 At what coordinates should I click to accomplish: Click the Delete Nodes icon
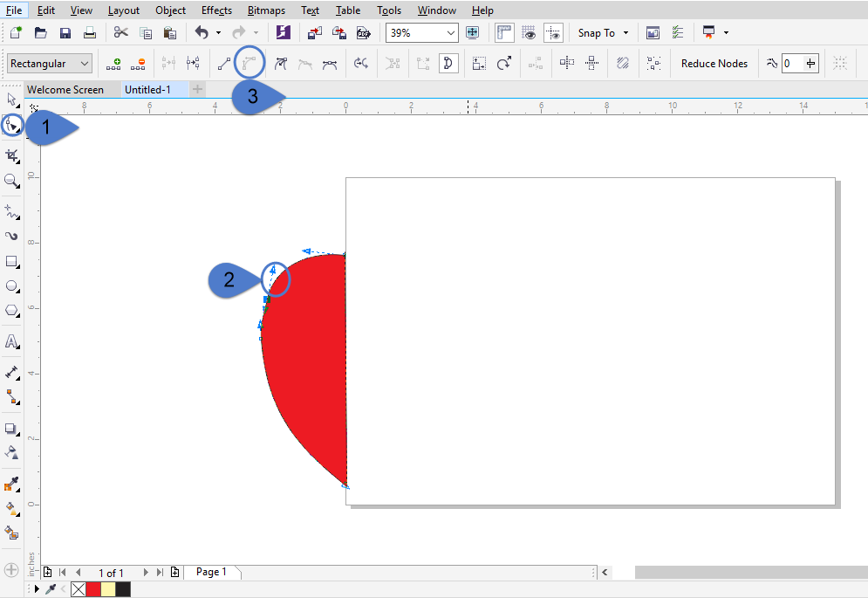pos(137,63)
